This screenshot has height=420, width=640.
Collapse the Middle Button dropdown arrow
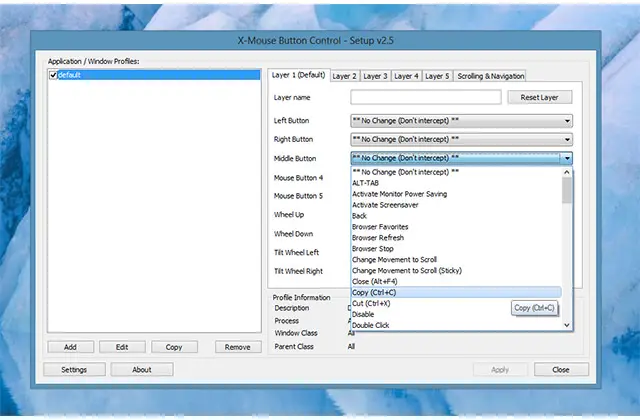567,158
